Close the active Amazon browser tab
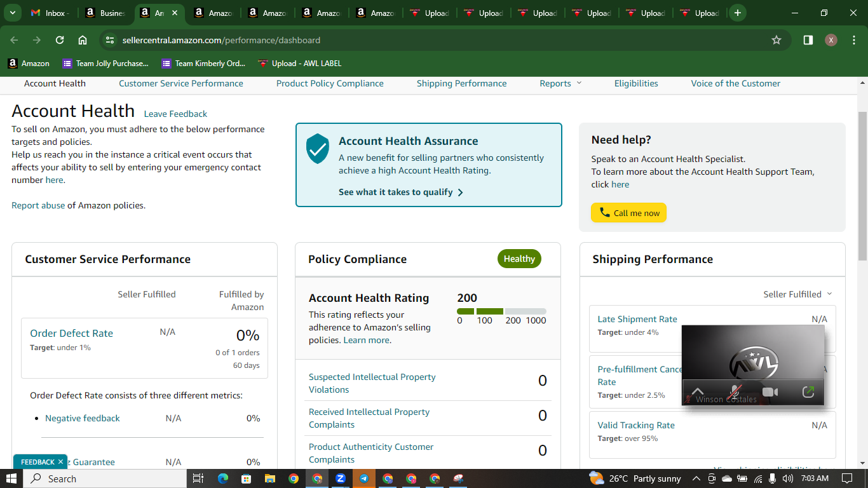Viewport: 868px width, 488px height. [175, 13]
